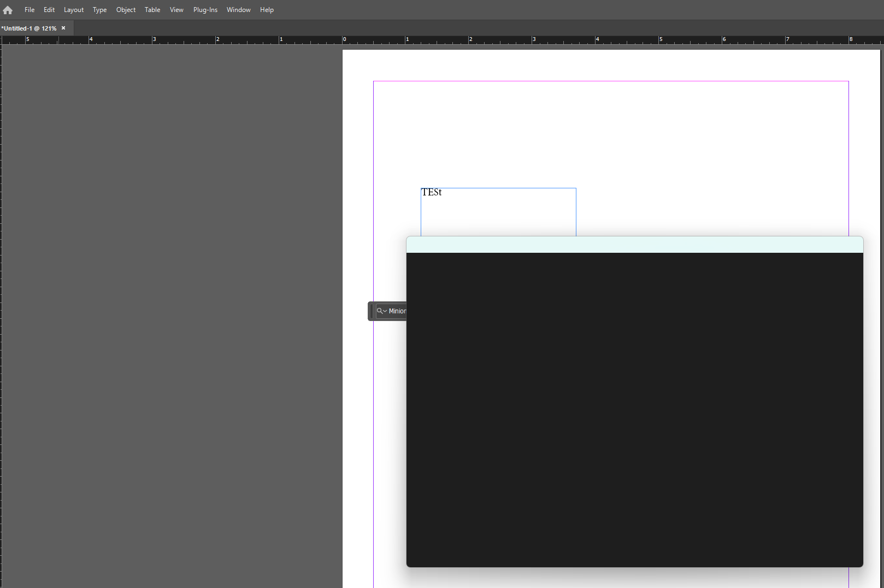Click the light header bar of the font preview panel
Image resolution: width=884 pixels, height=588 pixels.
tap(634, 244)
